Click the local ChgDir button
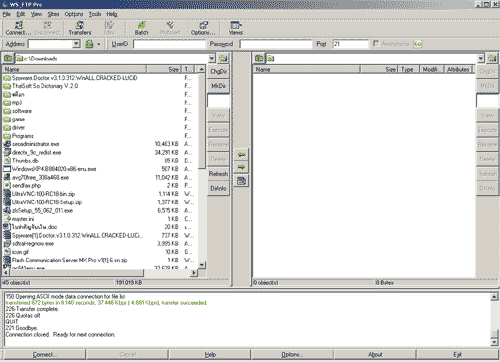The image size is (500, 362). 218,71
